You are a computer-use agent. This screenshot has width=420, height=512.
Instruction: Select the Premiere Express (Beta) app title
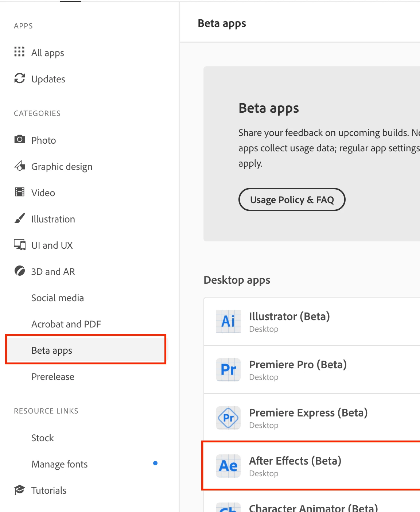pos(308,413)
